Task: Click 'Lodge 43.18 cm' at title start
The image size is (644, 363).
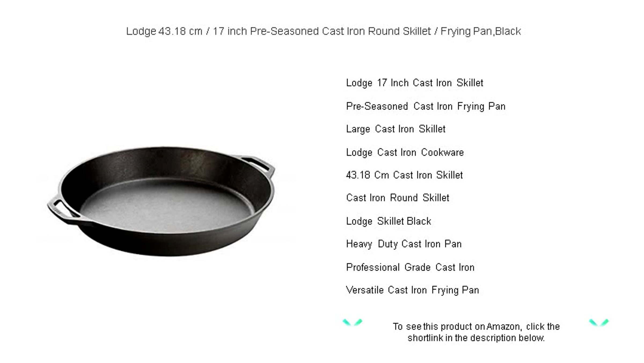Action: [x=164, y=31]
